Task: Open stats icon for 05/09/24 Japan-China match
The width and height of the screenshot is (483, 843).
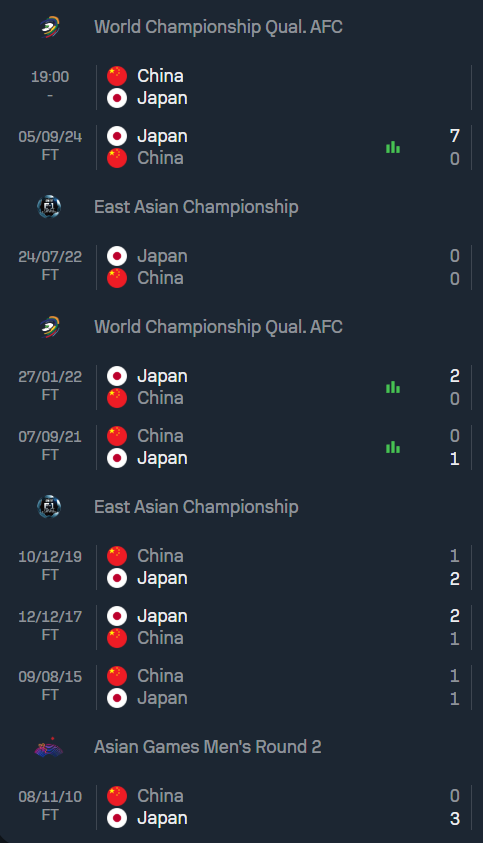Action: [393, 147]
